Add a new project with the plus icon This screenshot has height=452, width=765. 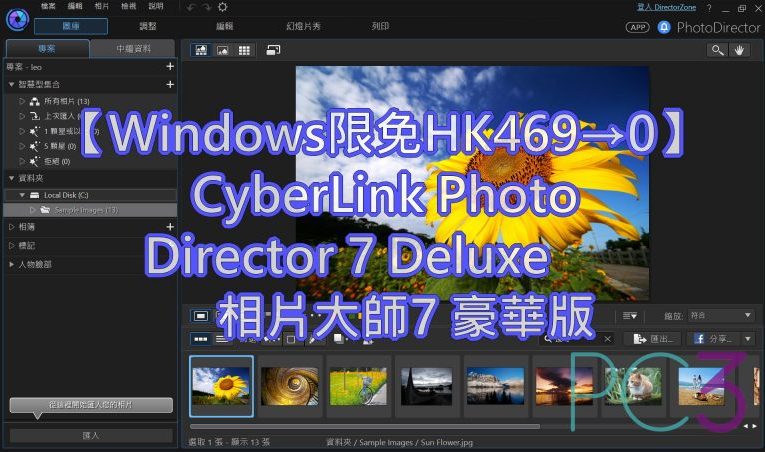170,66
